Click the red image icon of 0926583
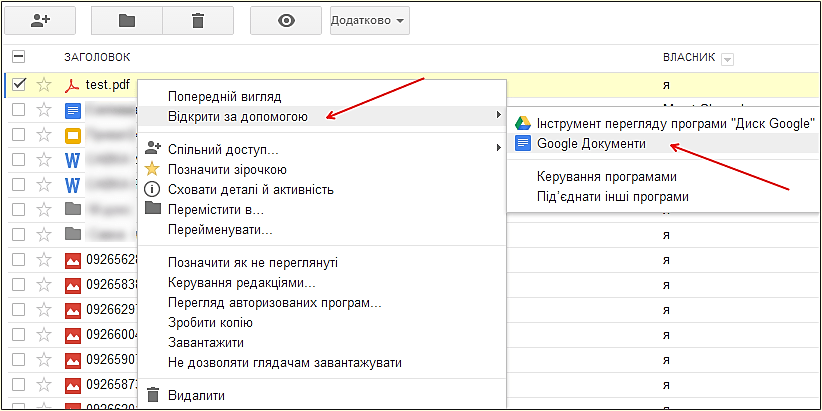The height and width of the screenshot is (411, 822). click(x=72, y=286)
